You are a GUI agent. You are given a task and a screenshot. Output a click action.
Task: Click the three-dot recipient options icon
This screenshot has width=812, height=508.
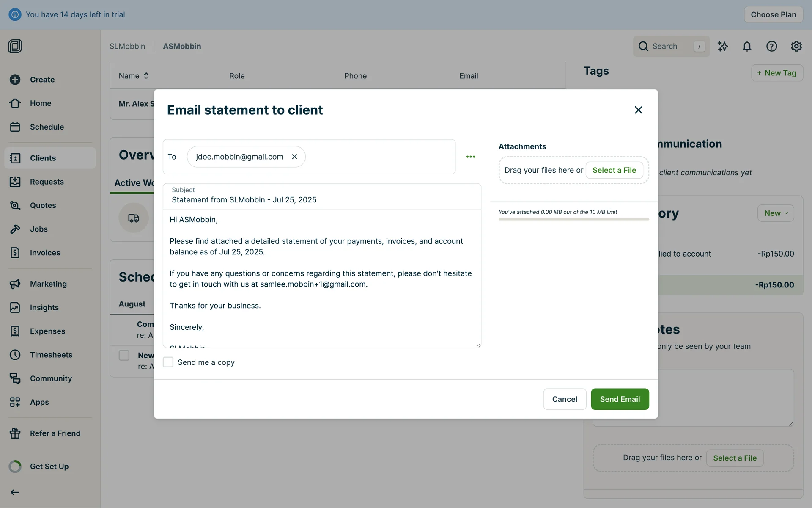pos(470,157)
